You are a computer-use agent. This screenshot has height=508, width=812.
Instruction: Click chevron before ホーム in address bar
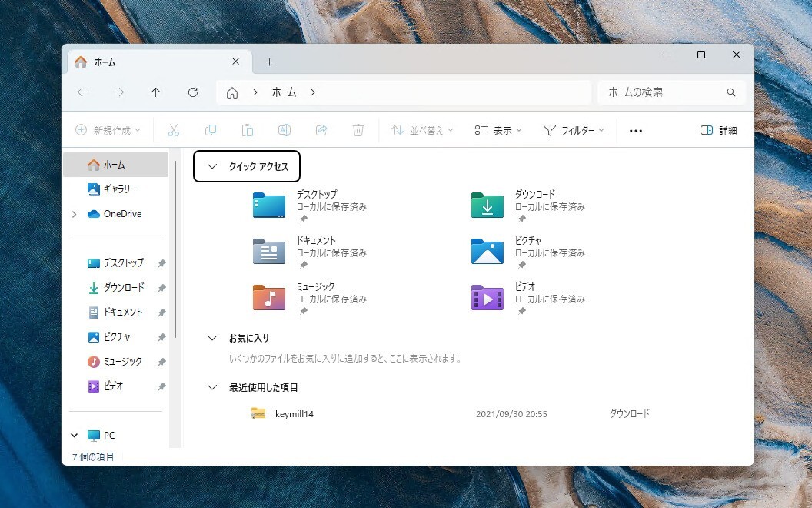pyautogui.click(x=255, y=92)
